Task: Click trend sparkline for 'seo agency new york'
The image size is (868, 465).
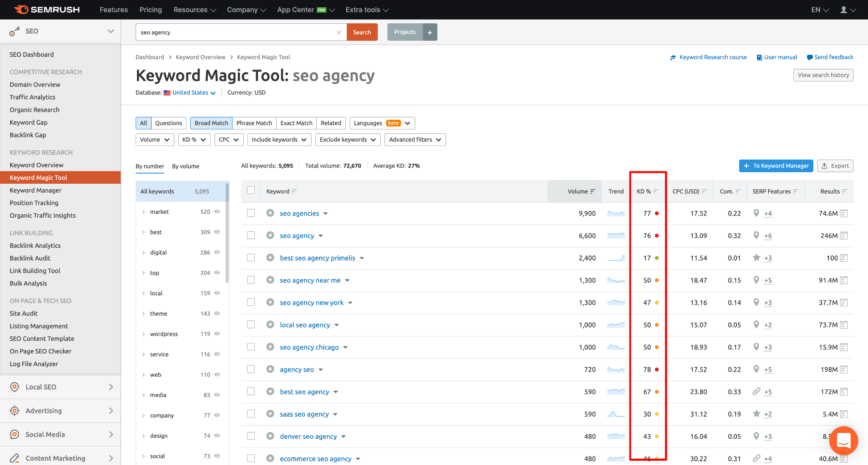Action: pos(616,303)
